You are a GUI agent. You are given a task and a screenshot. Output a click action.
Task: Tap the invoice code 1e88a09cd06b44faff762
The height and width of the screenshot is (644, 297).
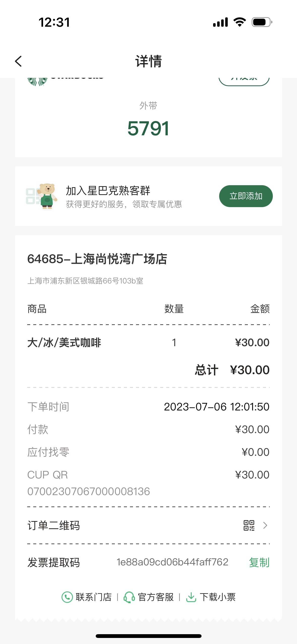point(172,562)
